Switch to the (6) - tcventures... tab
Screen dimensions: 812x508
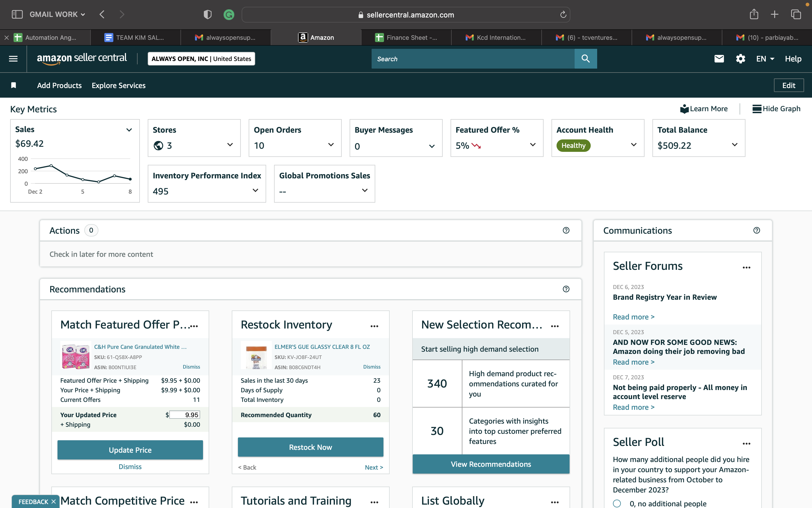pyautogui.click(x=586, y=38)
